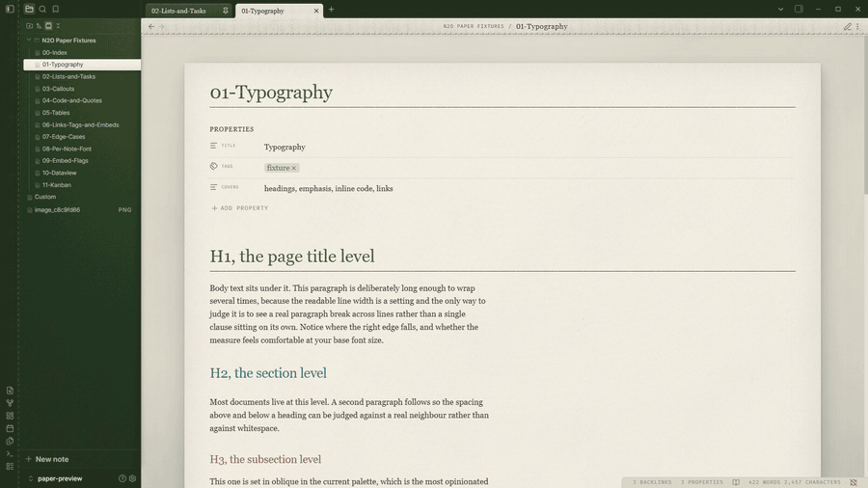Open the daily note calendar icon
The image size is (868, 488).
click(10, 428)
